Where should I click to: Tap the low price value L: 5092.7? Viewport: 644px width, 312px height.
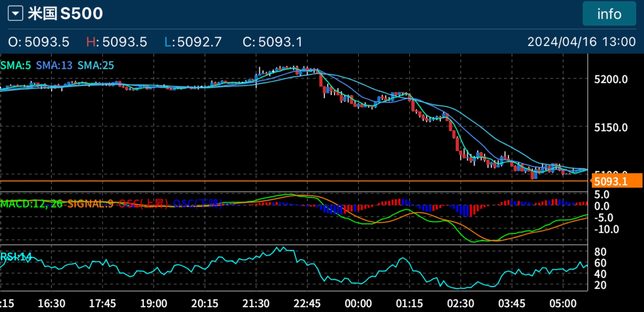[193, 42]
